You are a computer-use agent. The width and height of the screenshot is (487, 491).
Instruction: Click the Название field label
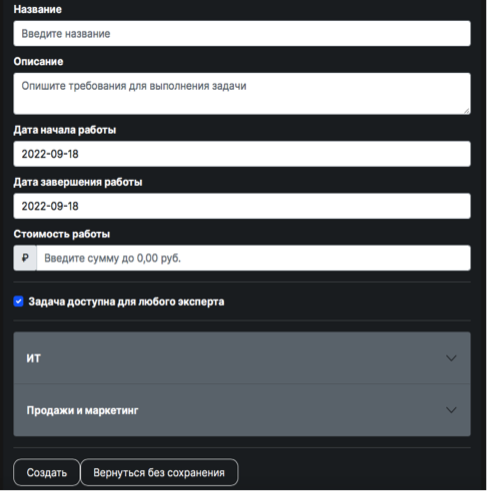(38, 9)
